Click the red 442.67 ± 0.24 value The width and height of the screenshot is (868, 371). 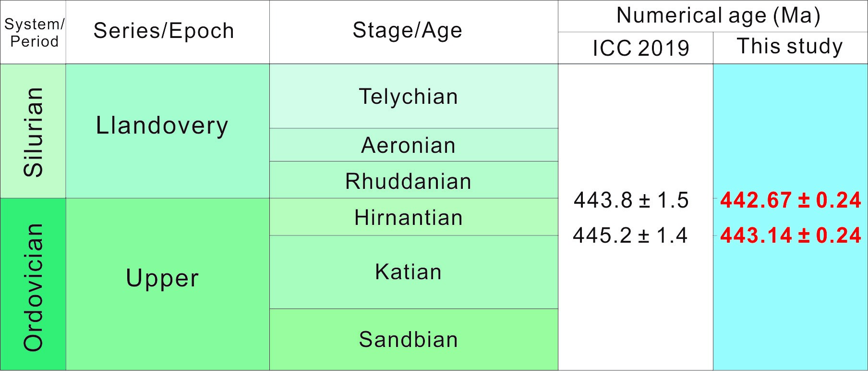pos(791,200)
